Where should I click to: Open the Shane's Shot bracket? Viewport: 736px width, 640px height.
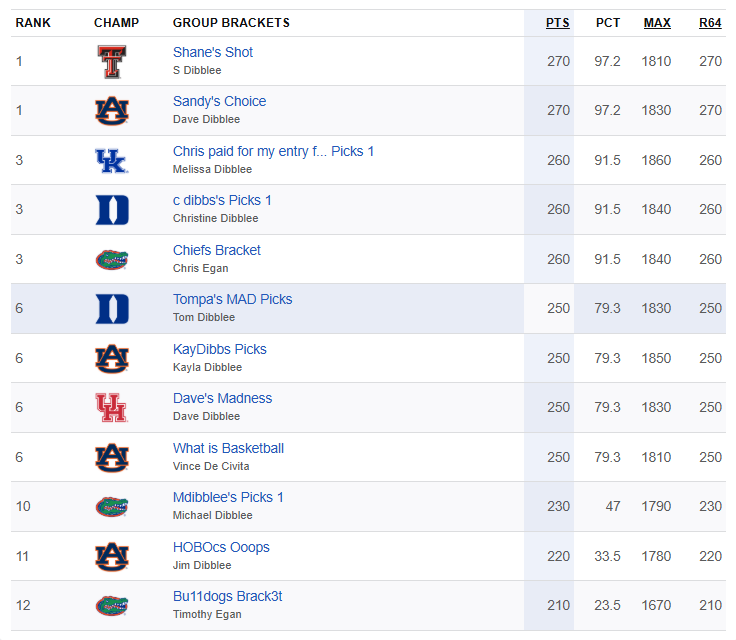click(213, 52)
